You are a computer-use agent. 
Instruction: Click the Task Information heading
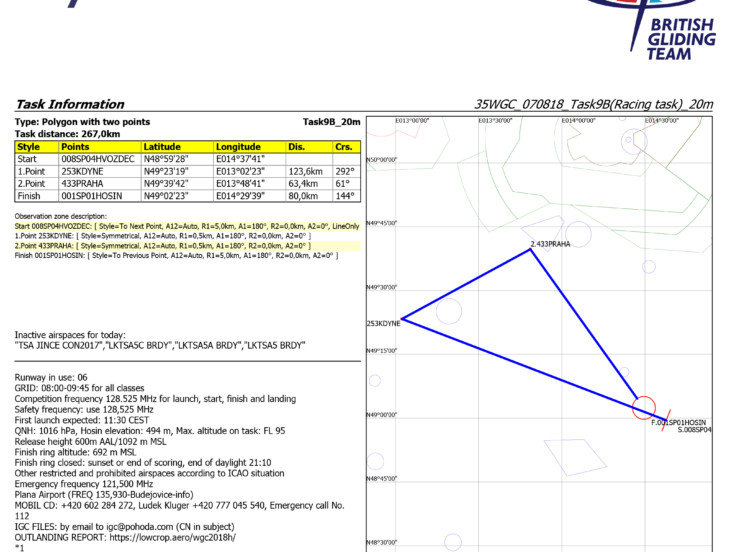point(70,104)
